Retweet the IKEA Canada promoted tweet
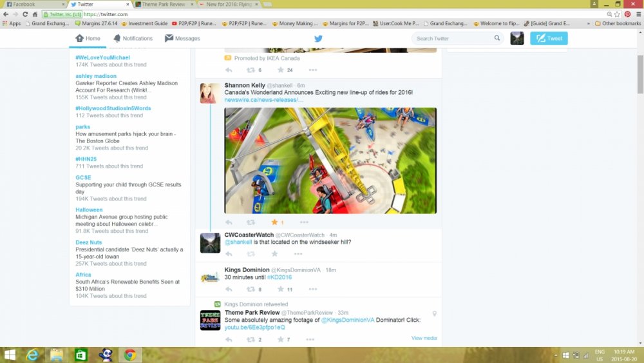The image size is (644, 363). 251,70
